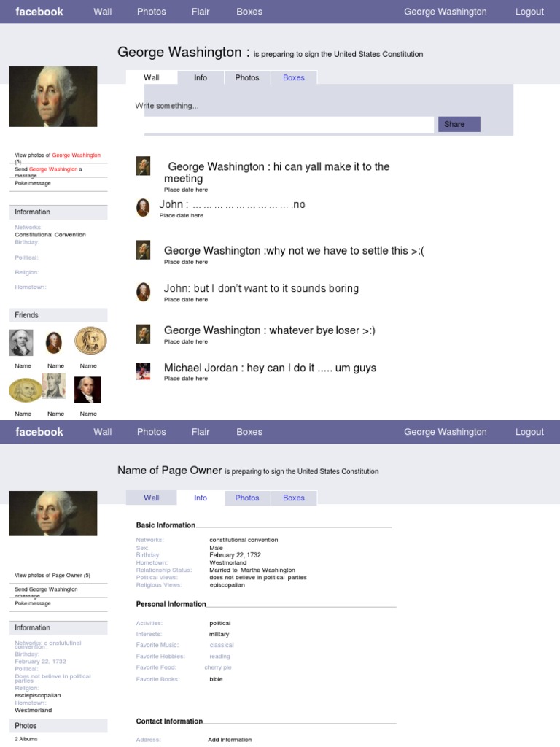Click the Contact Information heading
The image size is (560, 747).
point(169,721)
